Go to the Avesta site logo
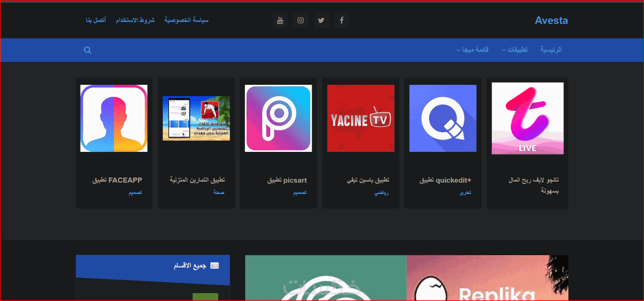 [x=551, y=20]
